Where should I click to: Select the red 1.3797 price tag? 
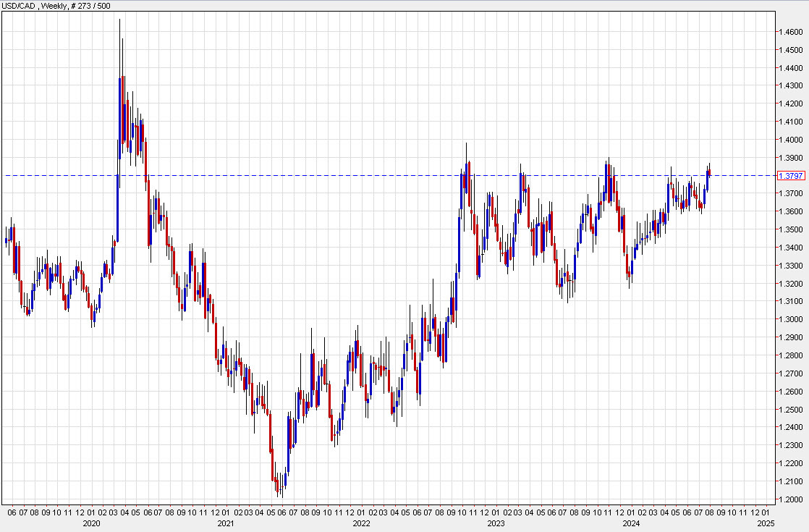tap(792, 174)
